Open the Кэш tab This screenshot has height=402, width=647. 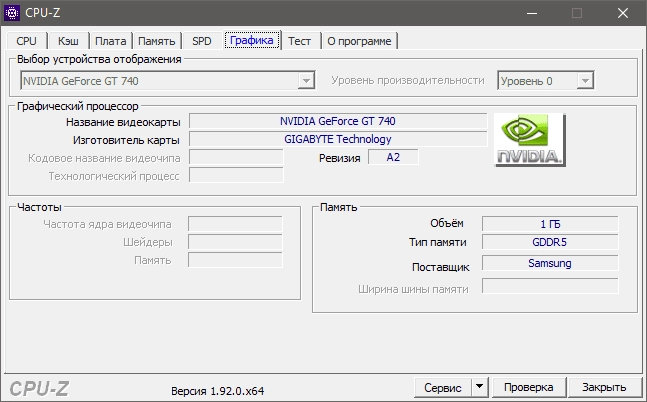click(68, 41)
